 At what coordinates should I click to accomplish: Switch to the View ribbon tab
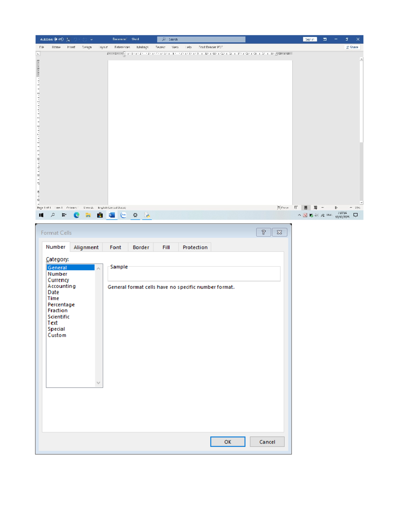pyautogui.click(x=175, y=47)
